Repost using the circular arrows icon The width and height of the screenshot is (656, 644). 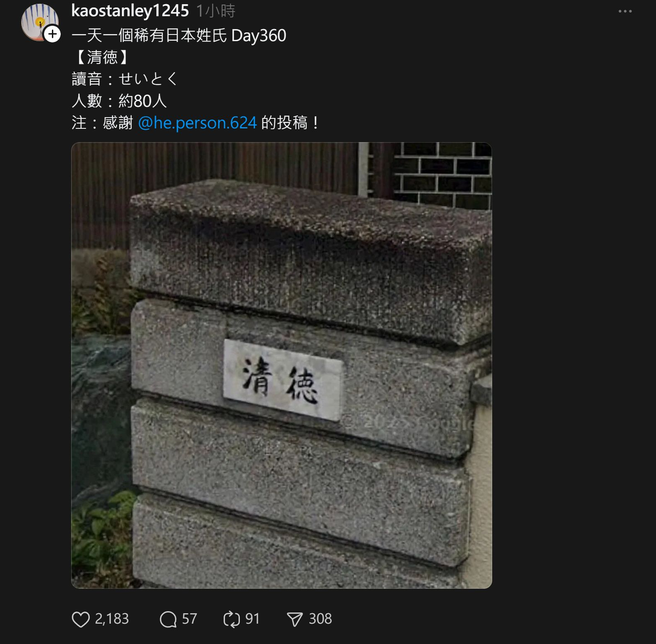(x=232, y=619)
